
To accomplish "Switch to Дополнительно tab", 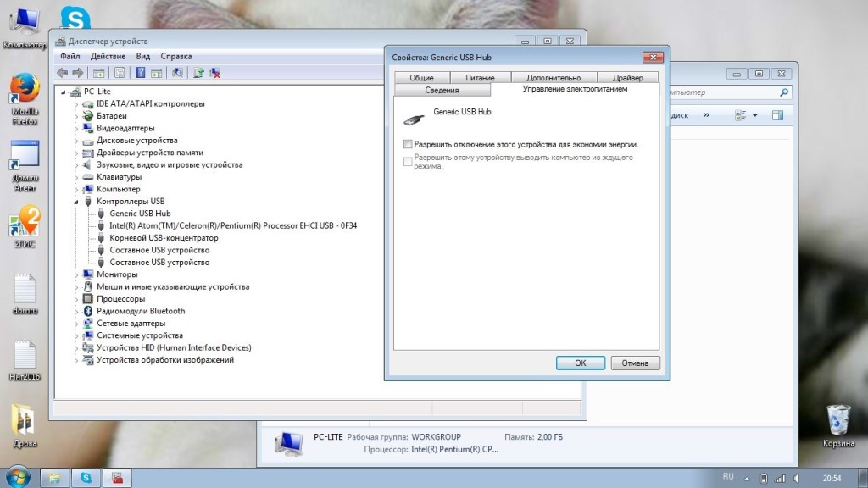I will (554, 77).
